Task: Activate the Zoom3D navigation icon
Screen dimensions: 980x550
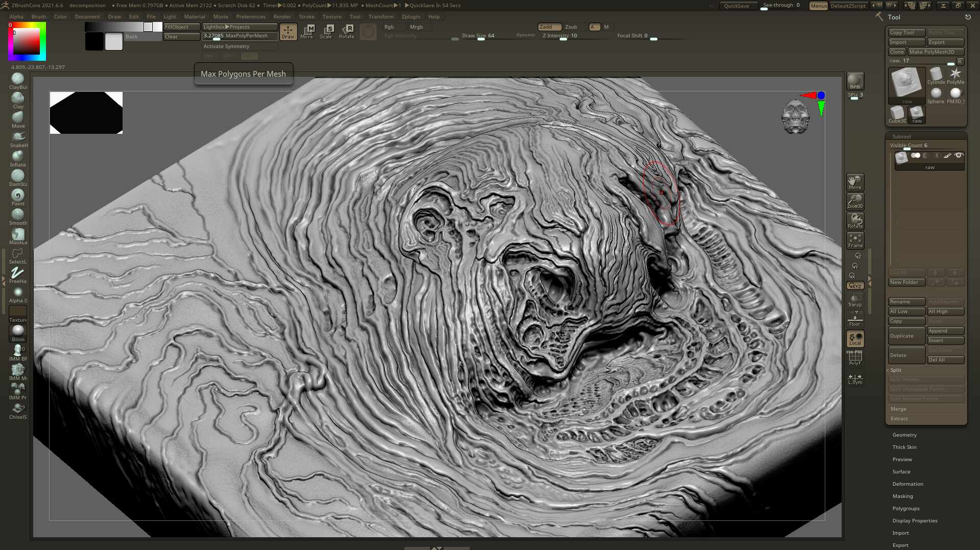Action: point(855,201)
